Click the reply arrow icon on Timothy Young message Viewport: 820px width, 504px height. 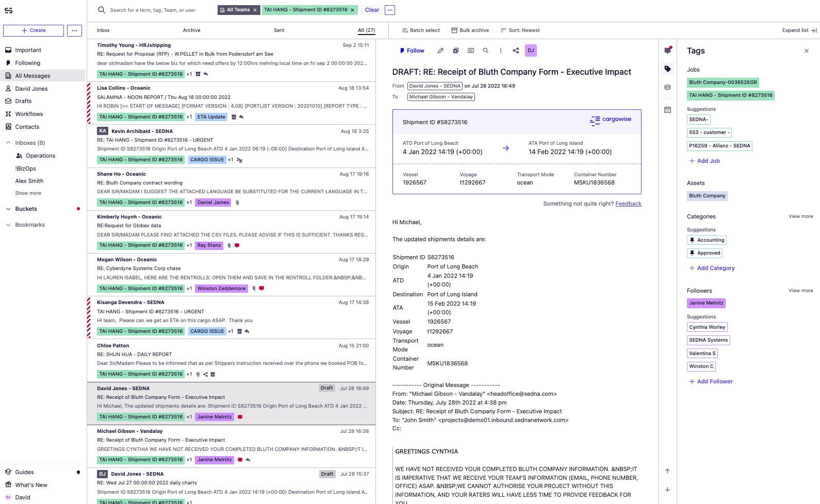pyautogui.click(x=206, y=74)
